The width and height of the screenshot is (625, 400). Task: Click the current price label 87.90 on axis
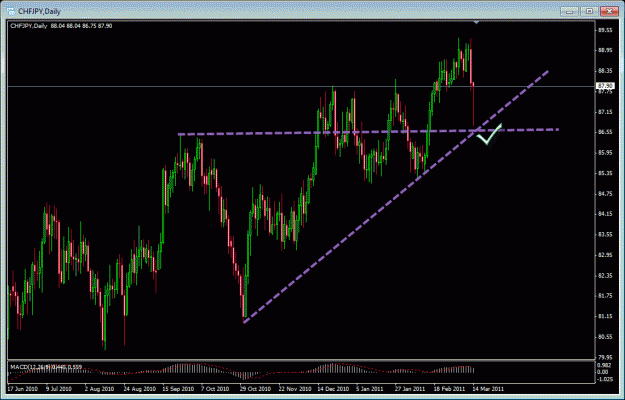(x=605, y=86)
